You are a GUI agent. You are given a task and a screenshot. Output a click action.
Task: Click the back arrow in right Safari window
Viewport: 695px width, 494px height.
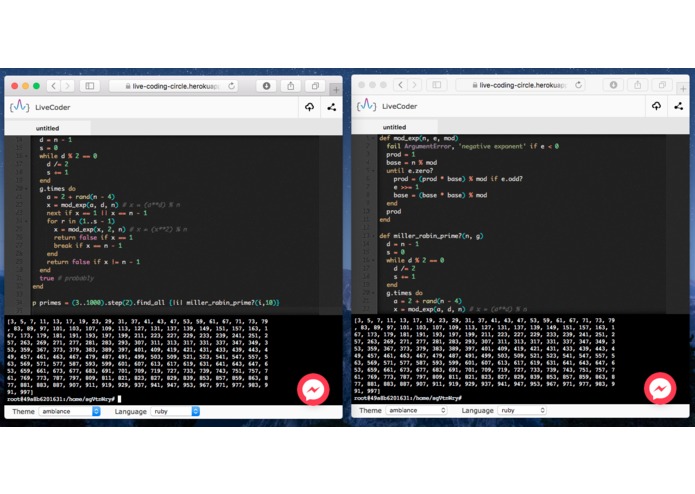pyautogui.click(x=401, y=85)
